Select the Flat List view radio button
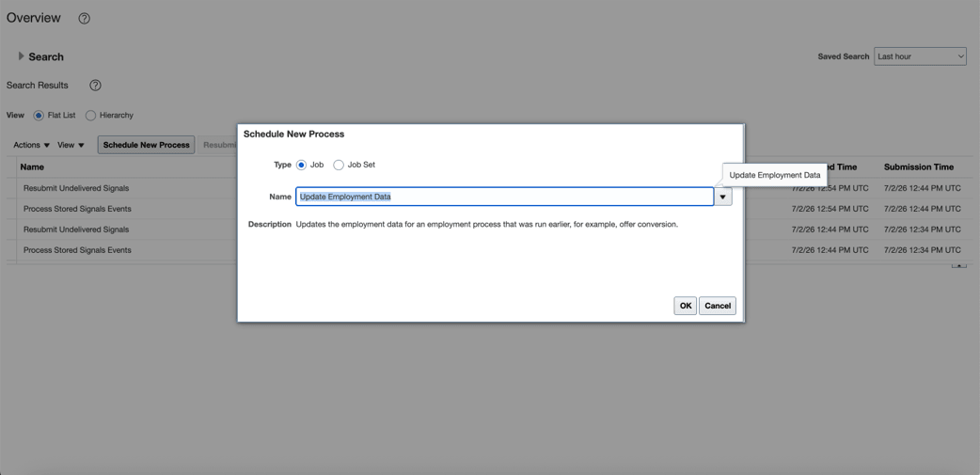The image size is (980, 475). 39,116
